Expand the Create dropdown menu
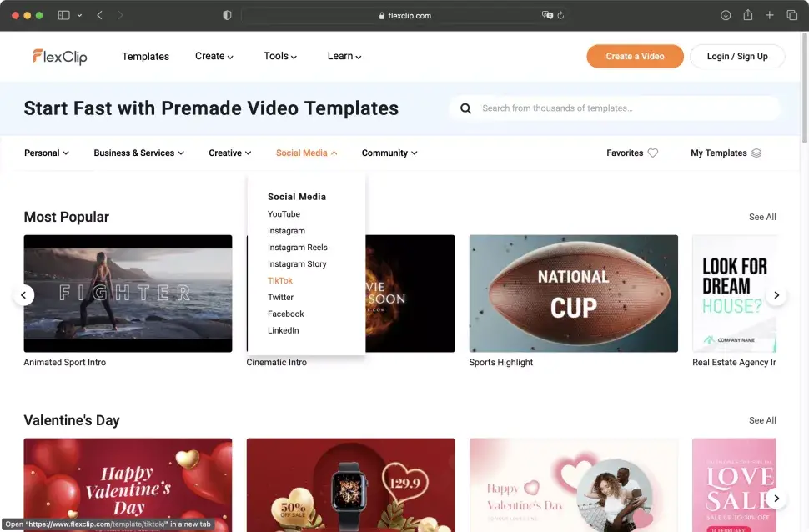The height and width of the screenshot is (532, 809). click(214, 57)
